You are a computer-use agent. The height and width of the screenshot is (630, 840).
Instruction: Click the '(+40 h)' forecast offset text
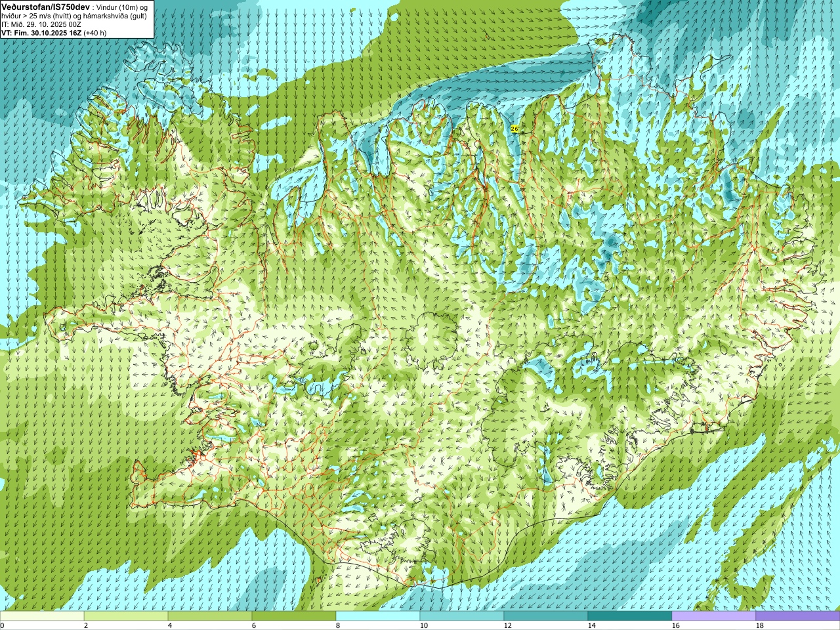[x=95, y=33]
